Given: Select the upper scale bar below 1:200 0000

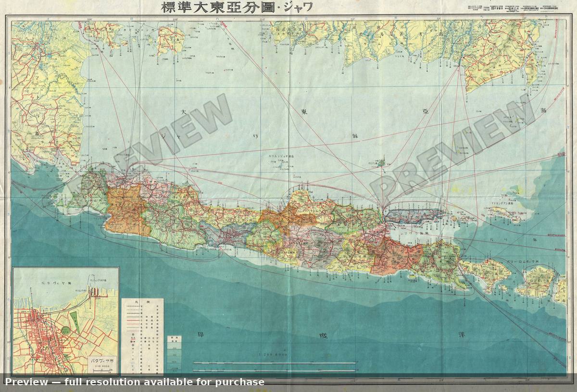Looking at the screenshot, I should 274,363.
